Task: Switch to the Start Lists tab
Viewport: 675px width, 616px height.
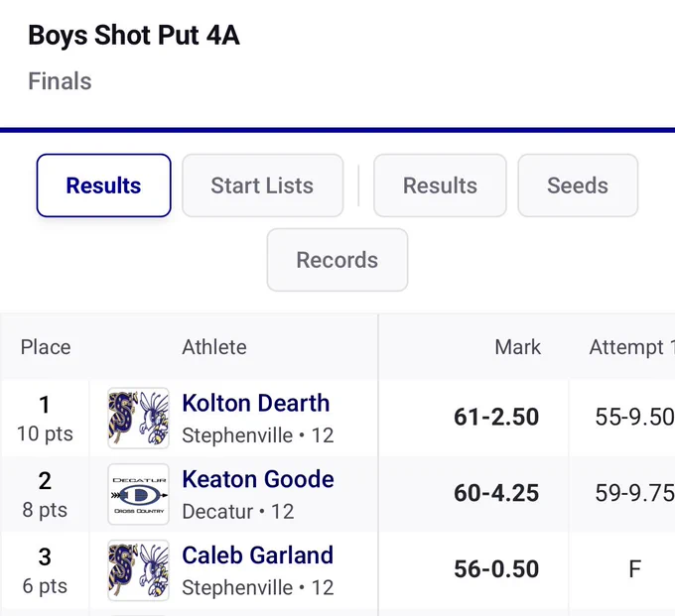Action: (263, 185)
